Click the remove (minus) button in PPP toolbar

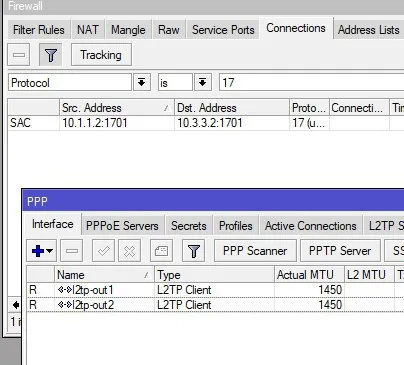click(x=72, y=250)
